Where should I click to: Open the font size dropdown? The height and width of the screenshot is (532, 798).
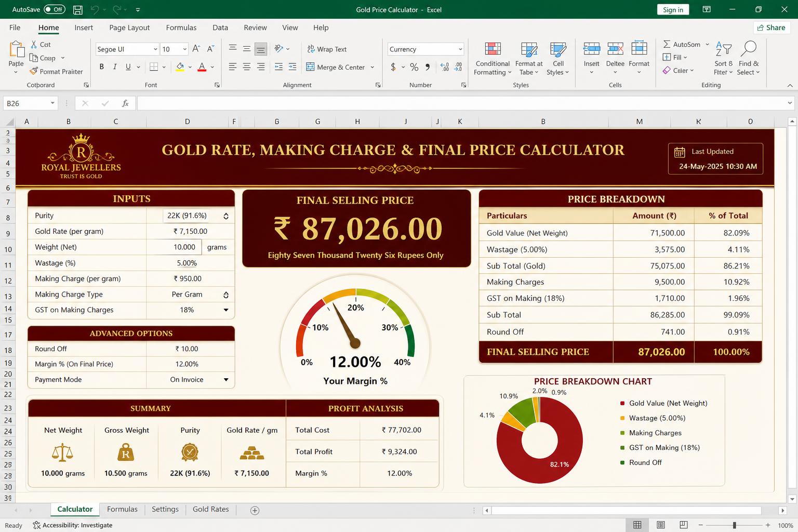tap(184, 49)
